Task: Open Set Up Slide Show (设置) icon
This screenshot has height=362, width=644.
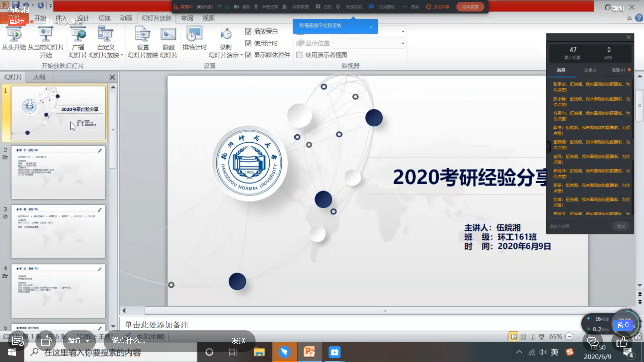Action: pyautogui.click(x=143, y=34)
